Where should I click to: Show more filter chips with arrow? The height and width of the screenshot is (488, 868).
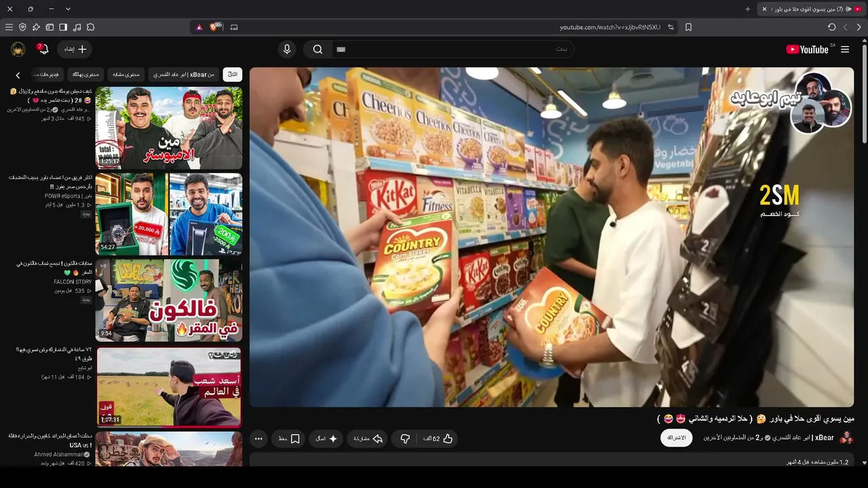click(x=18, y=75)
